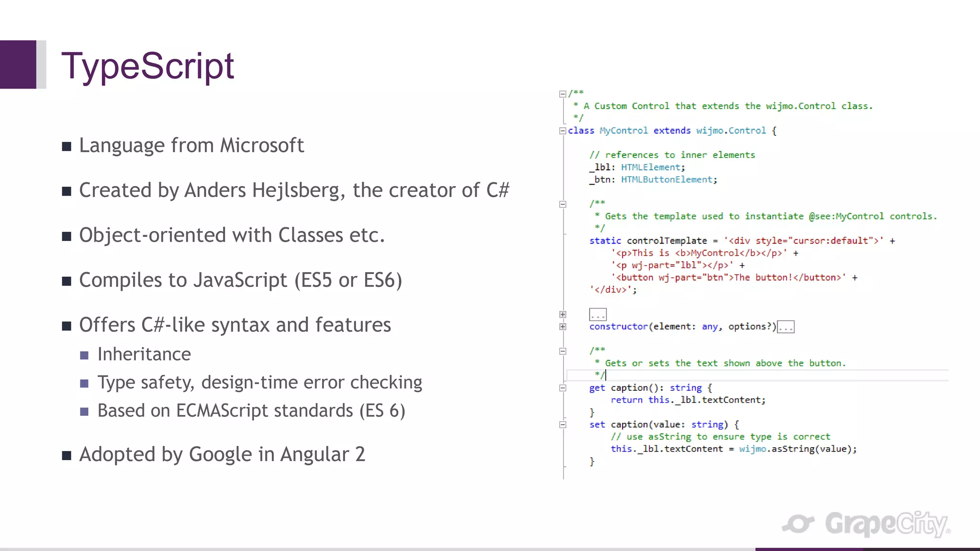The width and height of the screenshot is (980, 551).
Task: Collapse the caption doc comment
Action: pyautogui.click(x=563, y=351)
